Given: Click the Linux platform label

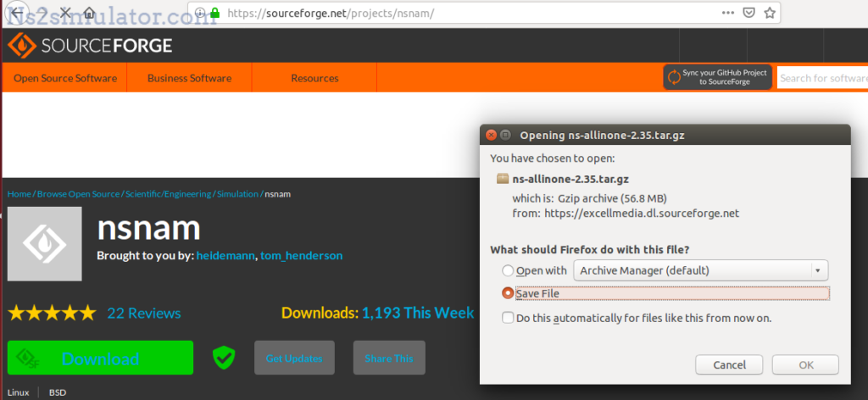Looking at the screenshot, I should point(19,393).
